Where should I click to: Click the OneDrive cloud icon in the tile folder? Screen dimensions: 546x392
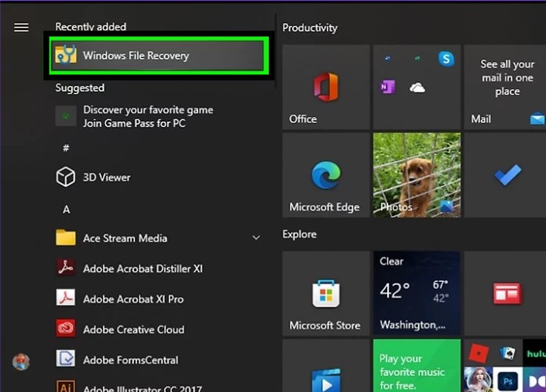[417, 88]
